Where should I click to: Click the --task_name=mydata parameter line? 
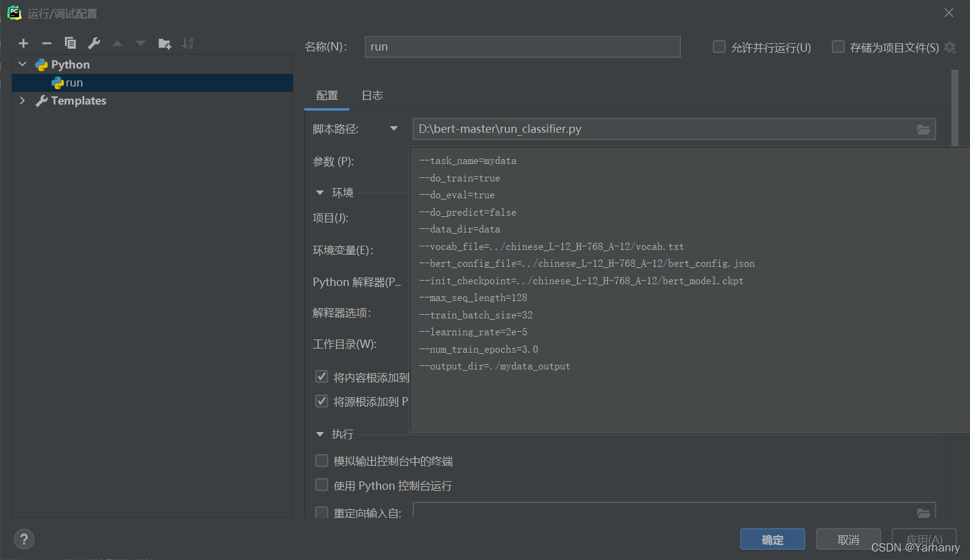point(468,161)
